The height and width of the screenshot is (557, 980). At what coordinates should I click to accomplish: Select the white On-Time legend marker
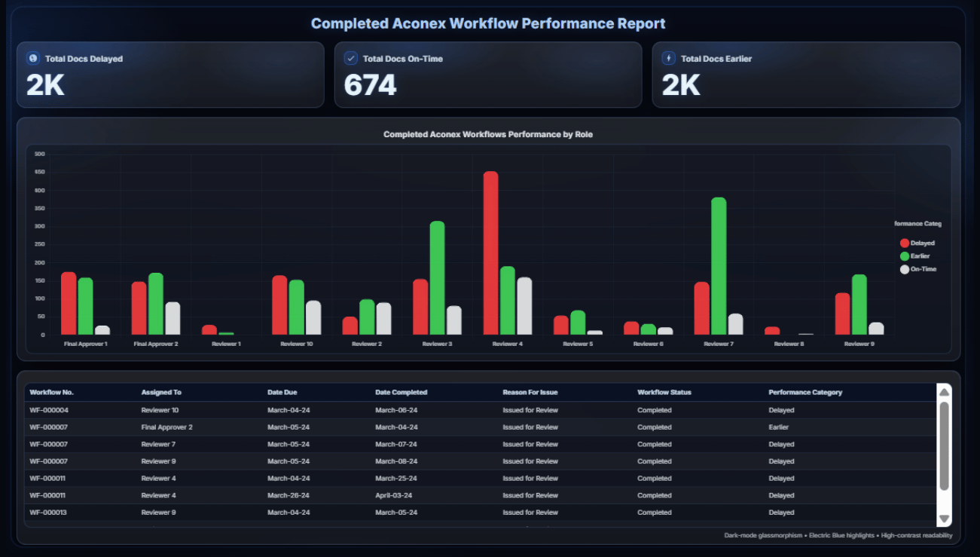pyautogui.click(x=905, y=269)
